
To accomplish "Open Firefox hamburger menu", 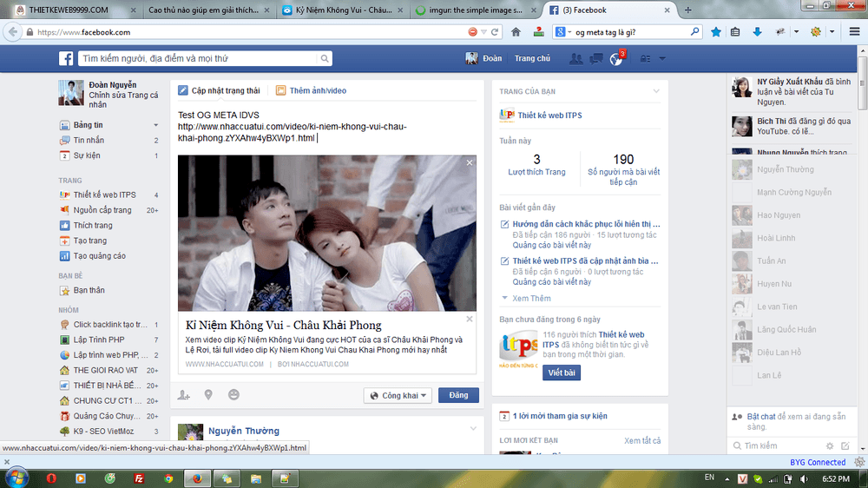I will coord(854,32).
